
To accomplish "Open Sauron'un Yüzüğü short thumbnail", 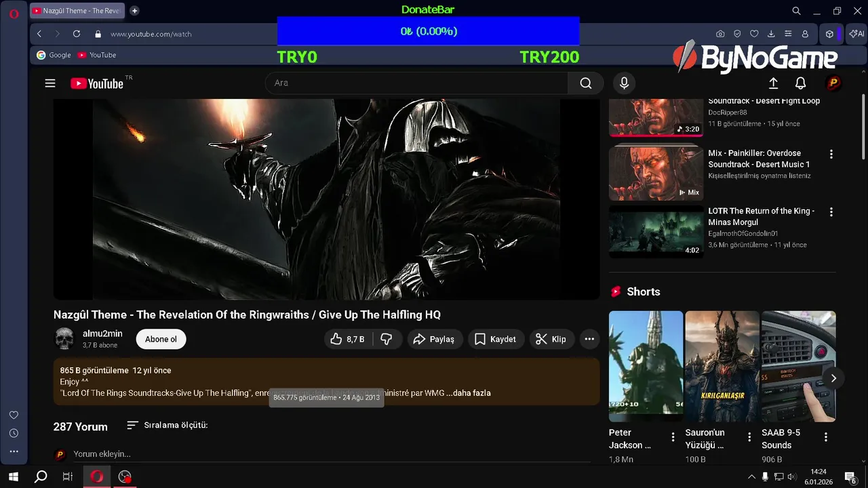I will (722, 366).
